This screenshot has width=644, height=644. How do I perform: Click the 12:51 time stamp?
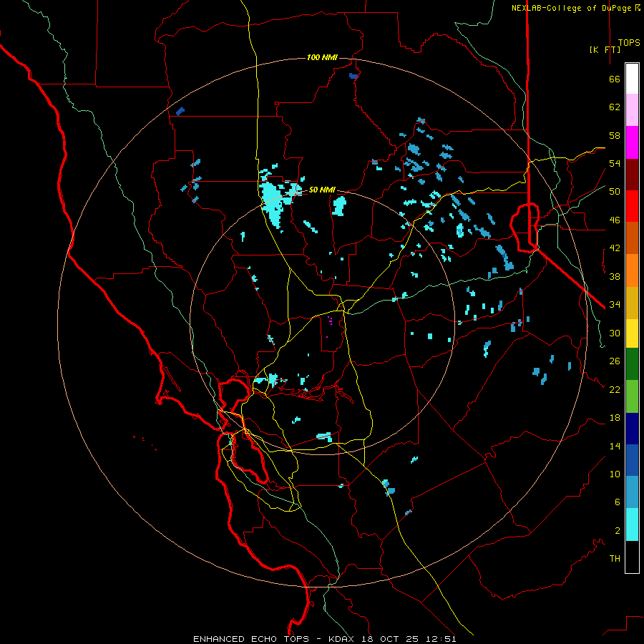[441, 639]
